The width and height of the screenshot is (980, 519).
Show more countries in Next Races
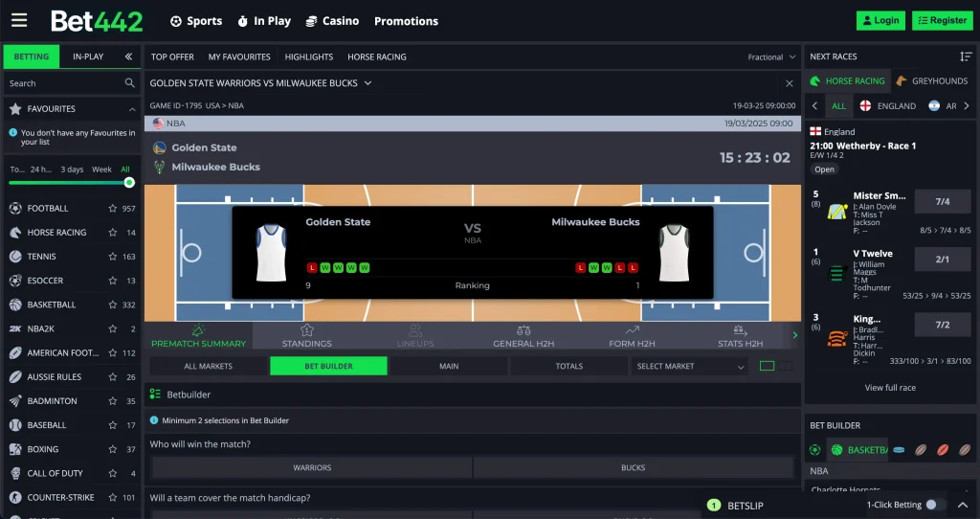(x=967, y=105)
